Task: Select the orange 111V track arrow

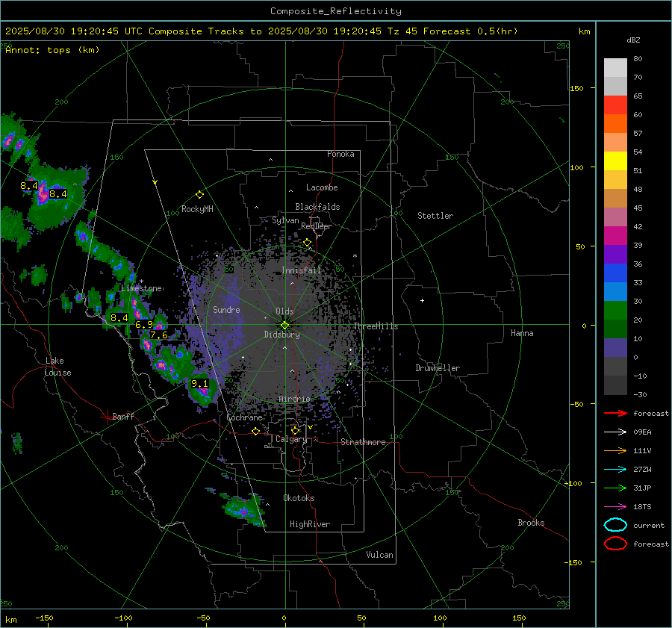Action: pyautogui.click(x=615, y=450)
